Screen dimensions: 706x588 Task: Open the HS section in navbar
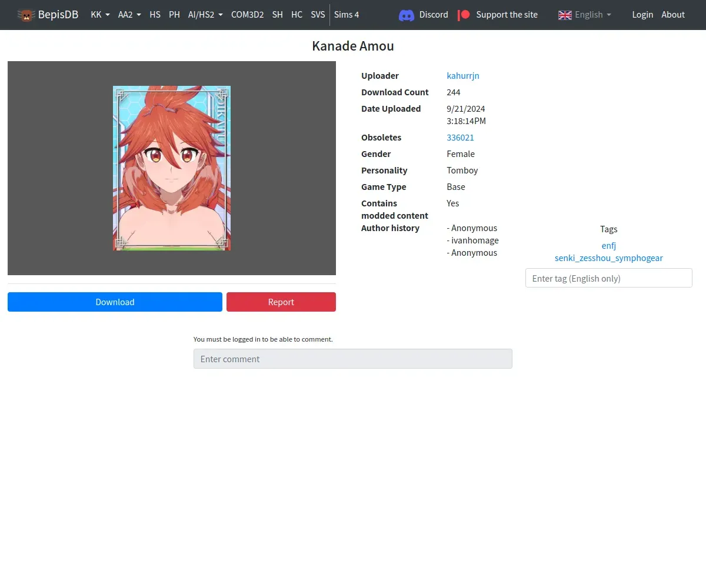coord(155,15)
